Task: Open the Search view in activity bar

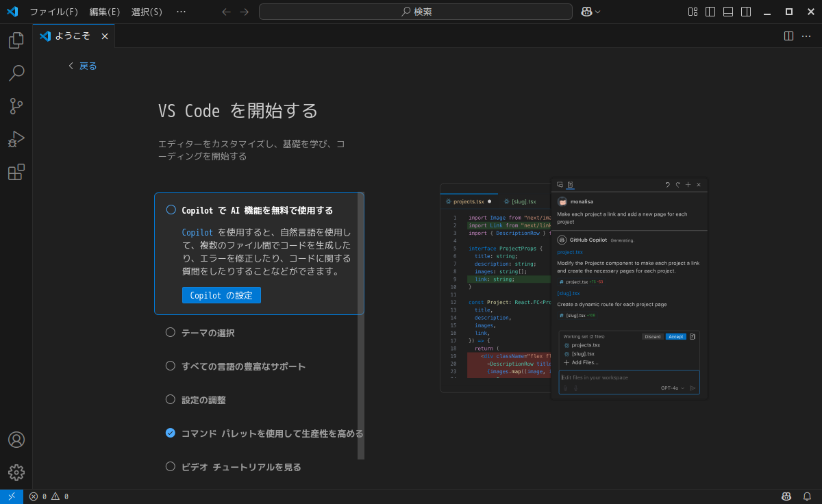Action: pos(16,73)
